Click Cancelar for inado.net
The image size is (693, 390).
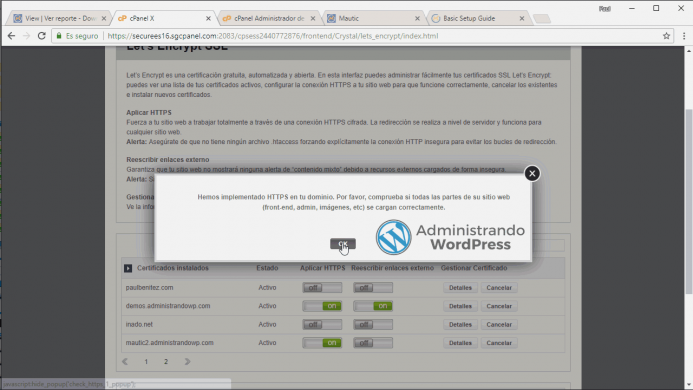tap(499, 325)
